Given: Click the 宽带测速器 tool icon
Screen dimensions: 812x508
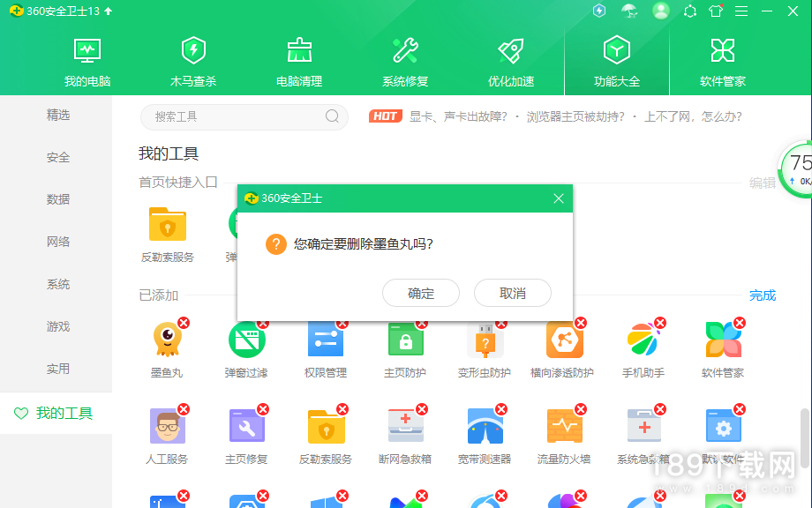Looking at the screenshot, I should [x=485, y=426].
